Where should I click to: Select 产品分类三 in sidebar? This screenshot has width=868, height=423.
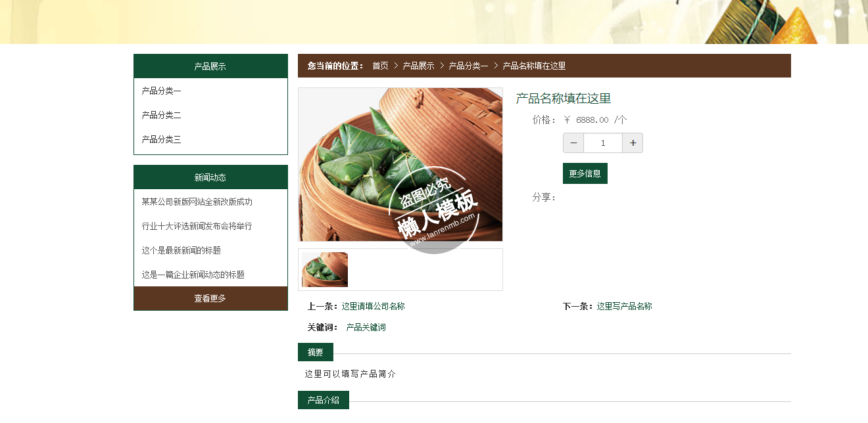point(161,139)
